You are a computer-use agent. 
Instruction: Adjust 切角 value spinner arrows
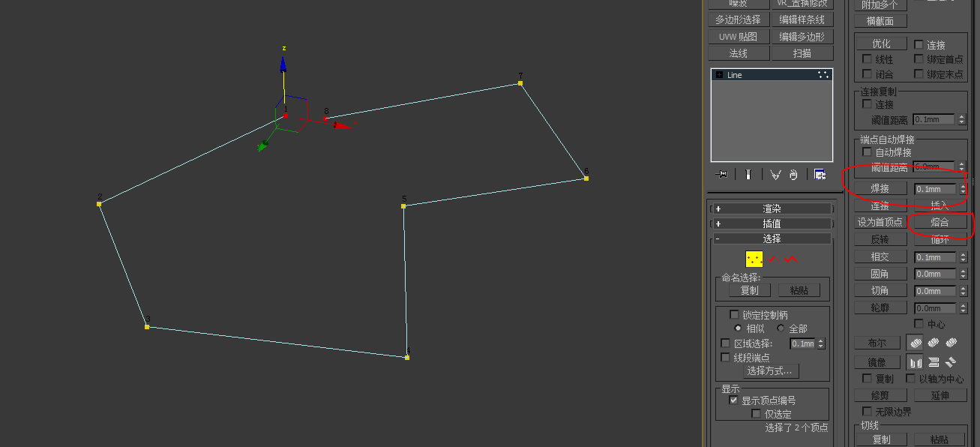click(x=963, y=291)
